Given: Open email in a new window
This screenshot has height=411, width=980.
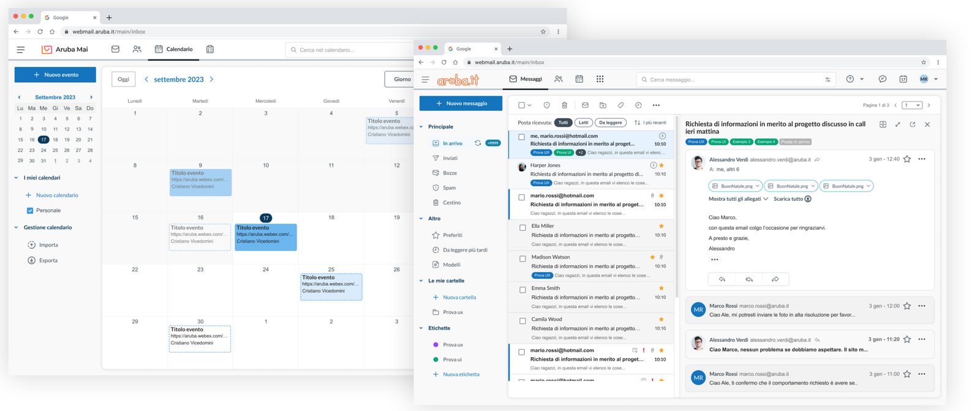Looking at the screenshot, I should [x=913, y=124].
